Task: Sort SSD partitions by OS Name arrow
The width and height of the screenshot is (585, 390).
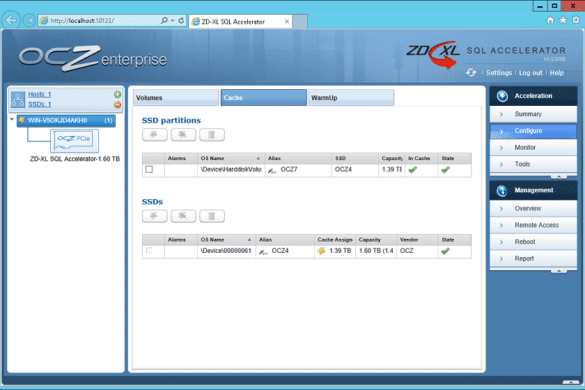Action: click(x=258, y=158)
